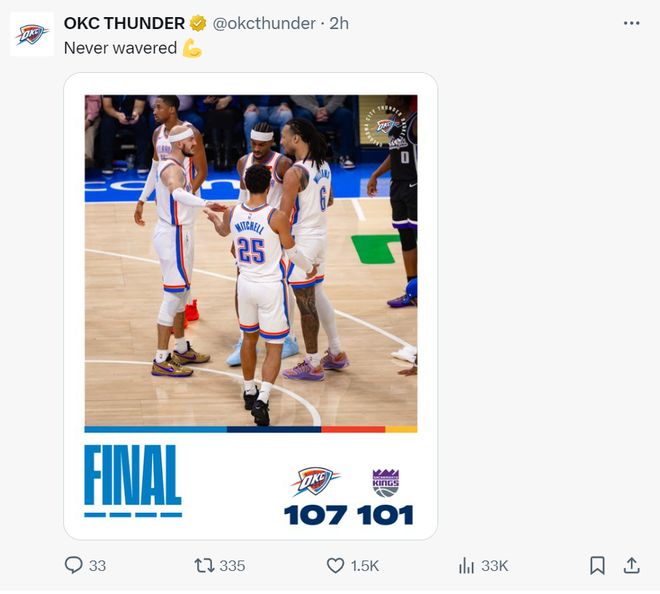Screen dimensions: 660x594
Task: Open the @okcthunder handle link
Action: click(x=264, y=23)
